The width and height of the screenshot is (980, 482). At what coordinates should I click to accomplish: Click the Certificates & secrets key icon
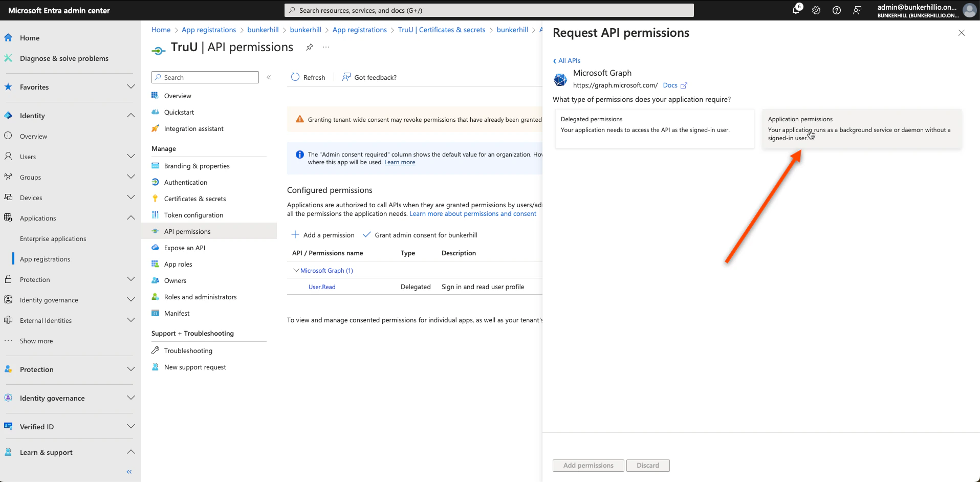[x=155, y=199]
